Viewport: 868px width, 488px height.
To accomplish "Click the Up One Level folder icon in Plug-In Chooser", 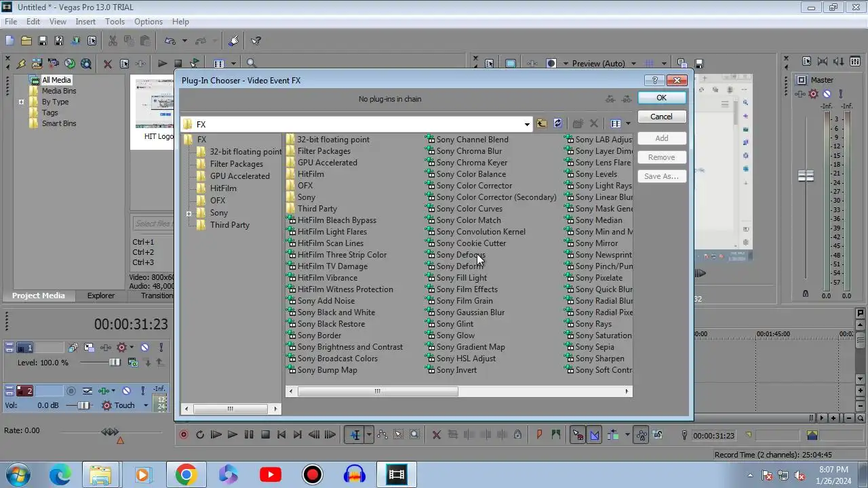I will click(x=541, y=124).
